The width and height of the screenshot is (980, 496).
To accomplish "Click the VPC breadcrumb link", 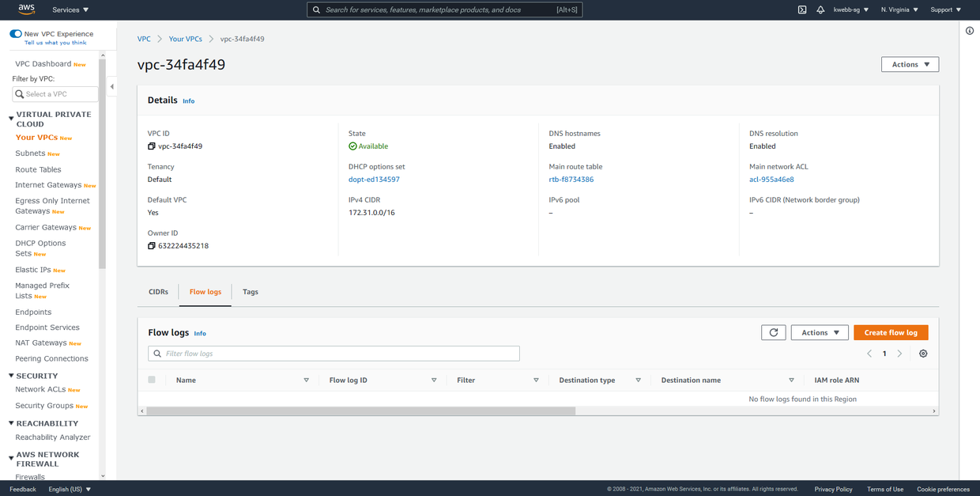I will click(144, 39).
